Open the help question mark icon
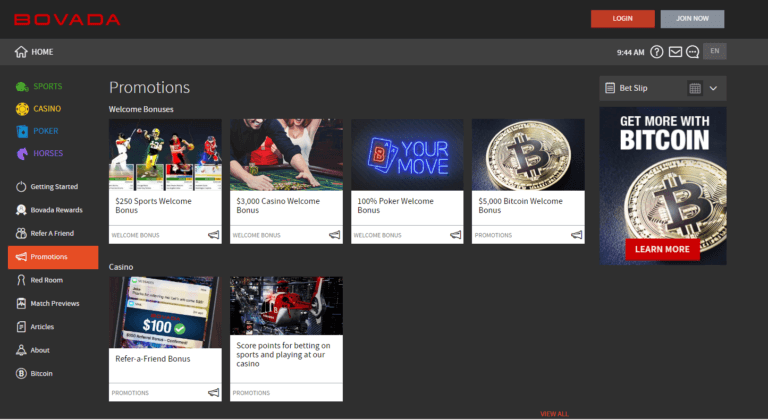Screen dimensions: 768x420 pos(656,51)
